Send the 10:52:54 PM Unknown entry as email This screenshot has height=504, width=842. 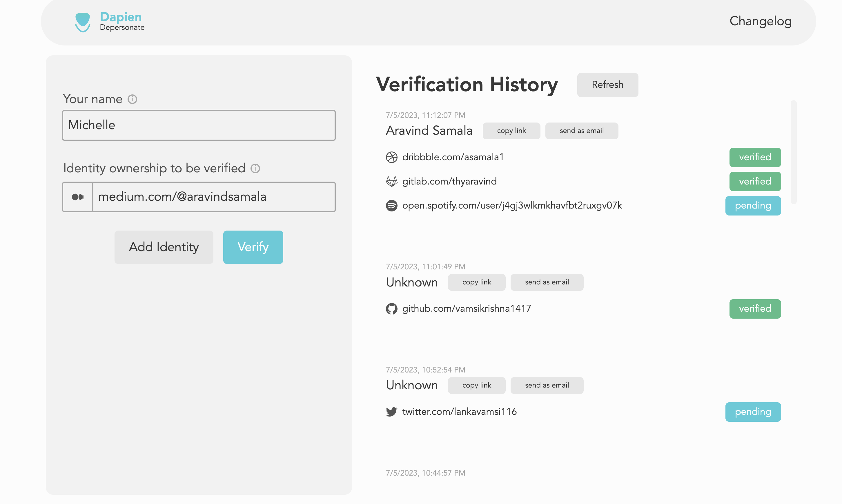click(x=547, y=385)
